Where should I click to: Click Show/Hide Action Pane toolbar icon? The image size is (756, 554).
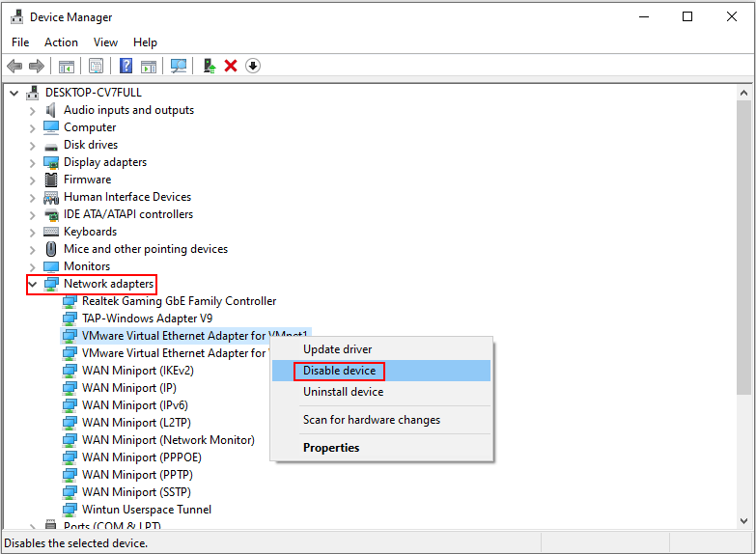pyautogui.click(x=149, y=66)
